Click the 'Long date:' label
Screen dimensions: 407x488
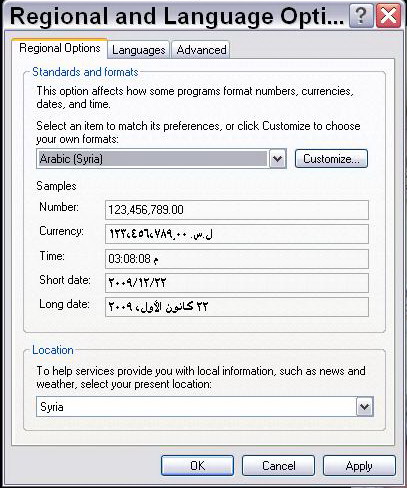[x=64, y=304]
